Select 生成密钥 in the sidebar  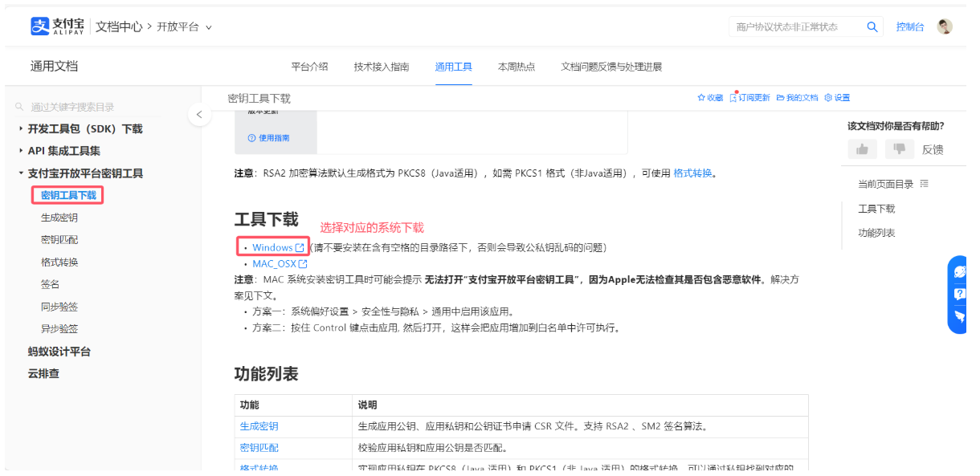59,218
